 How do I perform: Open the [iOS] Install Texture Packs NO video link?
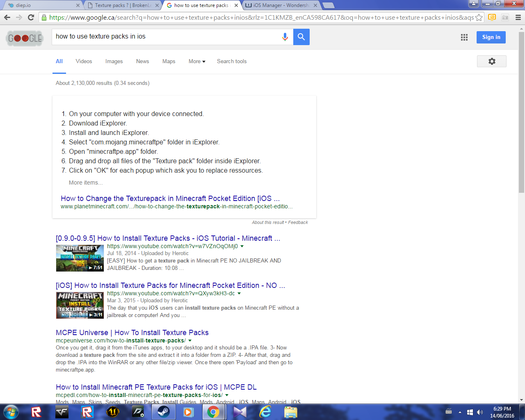pyautogui.click(x=170, y=285)
